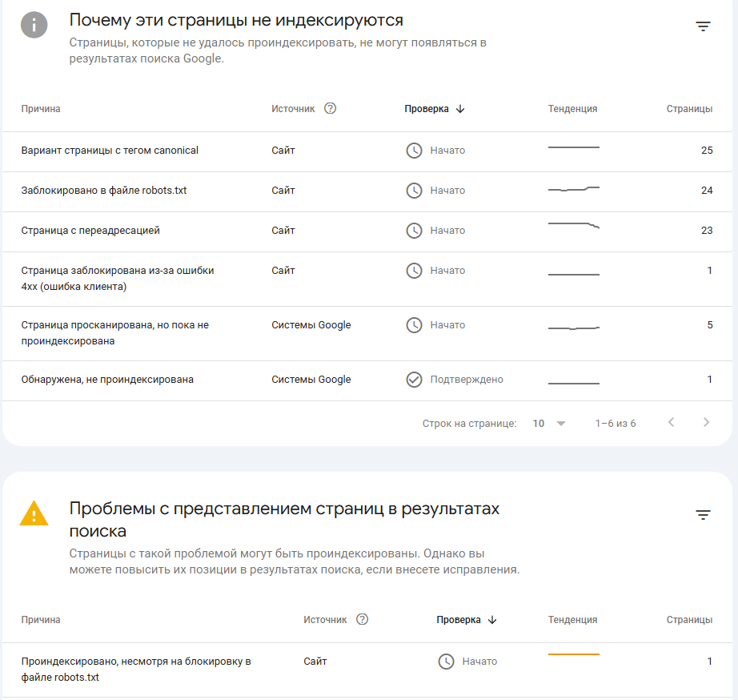Image resolution: width=738 pixels, height=700 pixels.
Task: Click the checkmark icon next to Подтверждено
Action: [414, 380]
